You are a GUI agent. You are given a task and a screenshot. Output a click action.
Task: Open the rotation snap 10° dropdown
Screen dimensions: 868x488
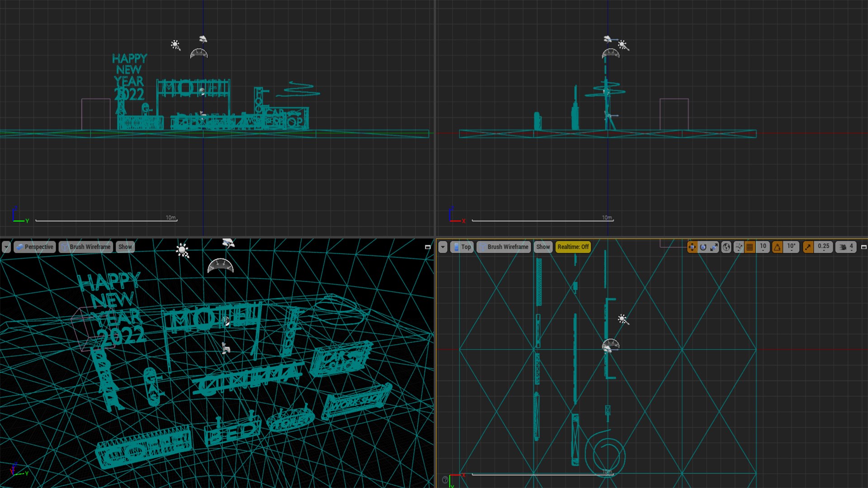(x=791, y=247)
